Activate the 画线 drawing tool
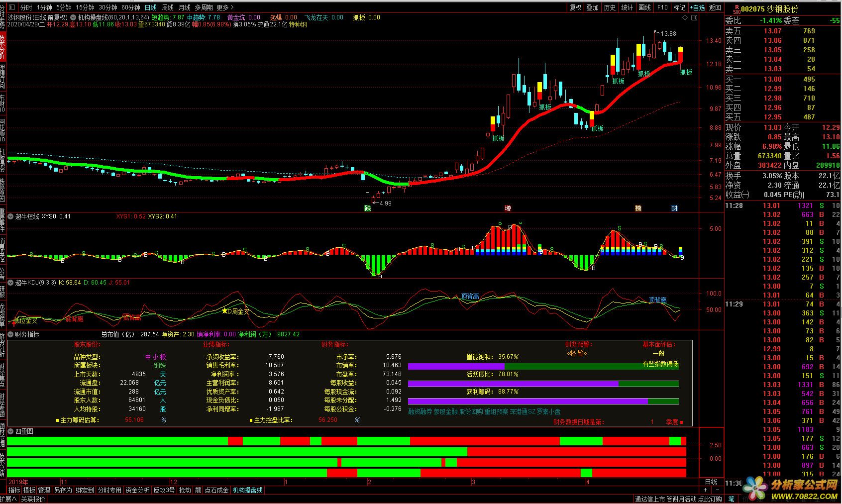Image resolution: width=842 pixels, height=504 pixels. pyautogui.click(x=645, y=7)
